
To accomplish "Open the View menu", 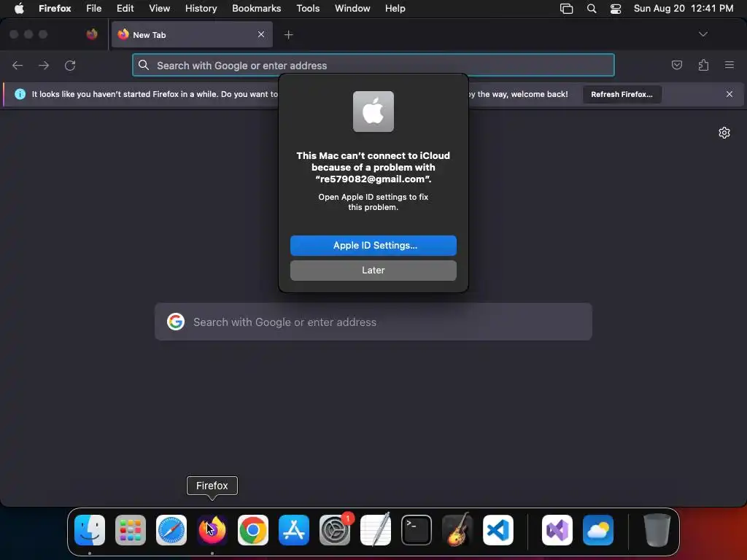I will point(159,9).
